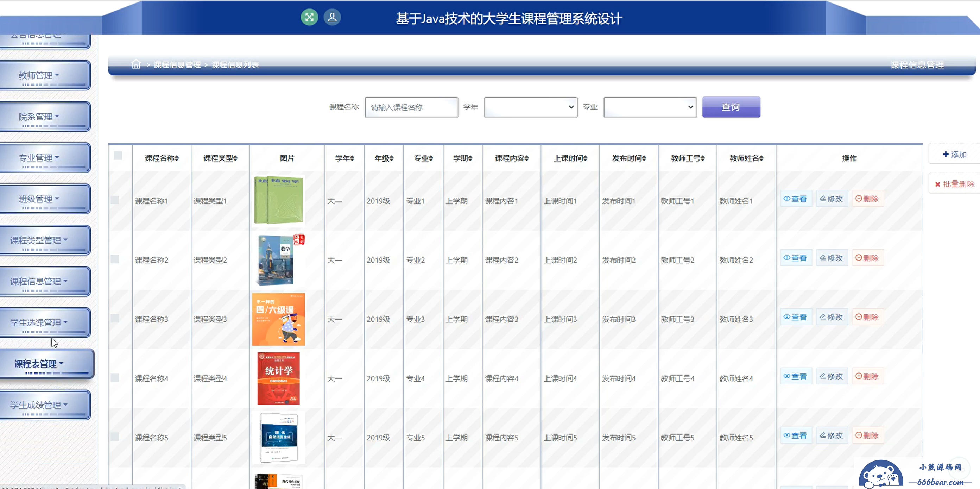Sort table by 上课时间 column
980x489 pixels.
pyautogui.click(x=570, y=158)
